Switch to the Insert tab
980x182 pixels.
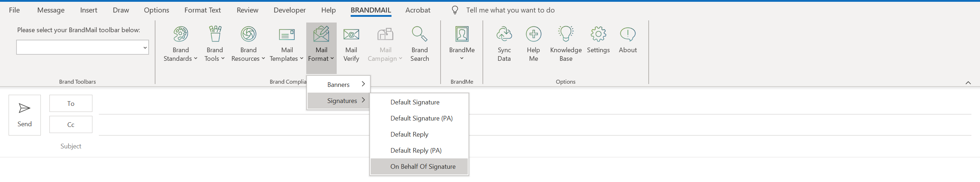[88, 10]
